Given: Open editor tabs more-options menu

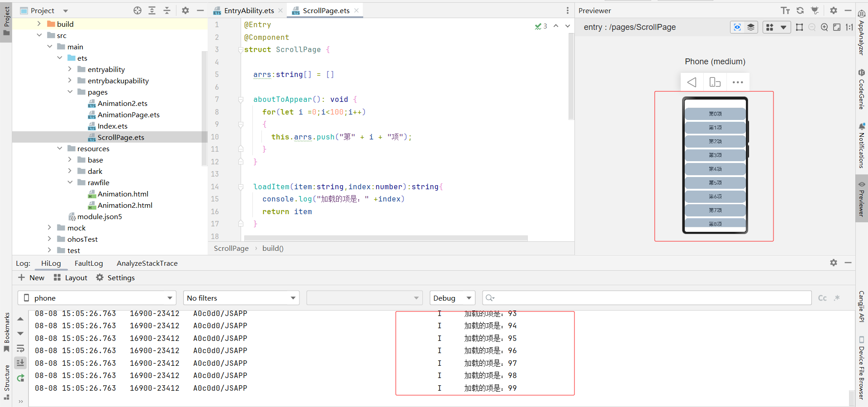Looking at the screenshot, I should coord(568,10).
